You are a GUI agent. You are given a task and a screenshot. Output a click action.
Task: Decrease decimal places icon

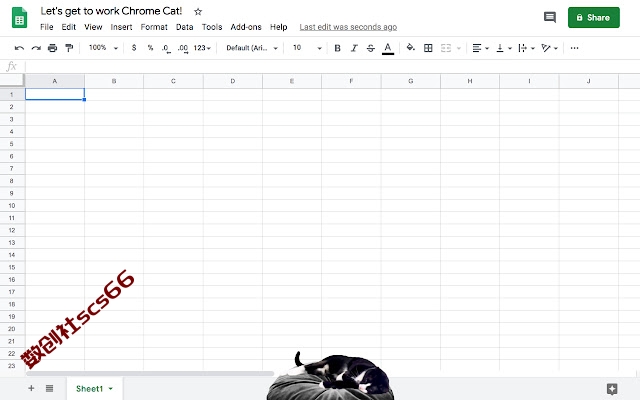166,48
